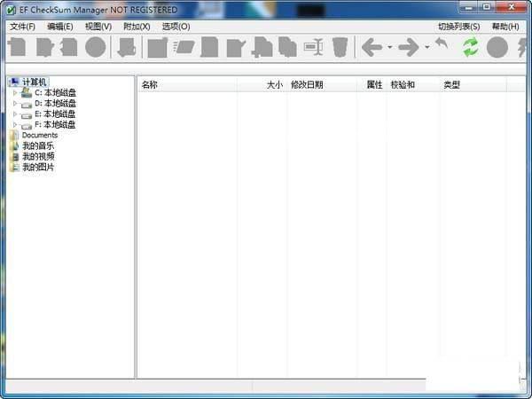Viewport: 532px width, 399px height.
Task: Open the 切换列表(S) menu
Action: (x=458, y=27)
